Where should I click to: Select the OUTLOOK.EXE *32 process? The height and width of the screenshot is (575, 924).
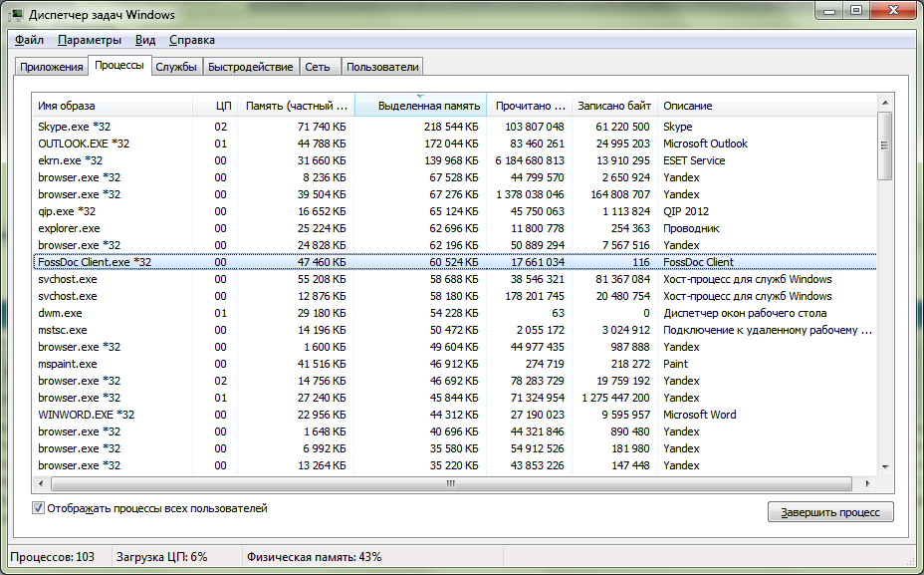(x=454, y=144)
